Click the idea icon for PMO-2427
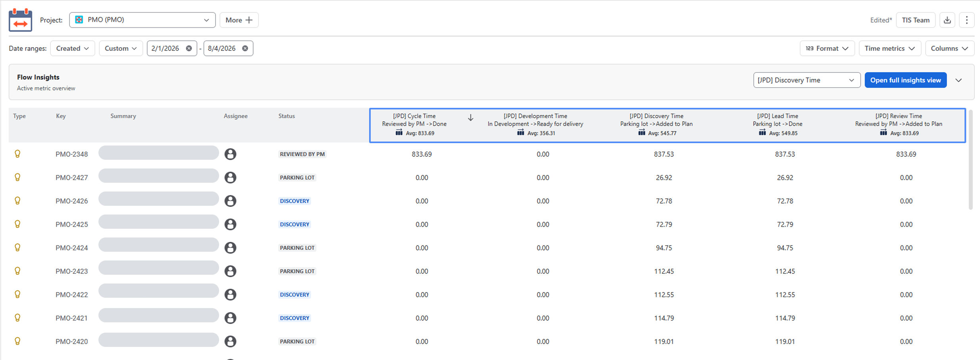 point(17,177)
